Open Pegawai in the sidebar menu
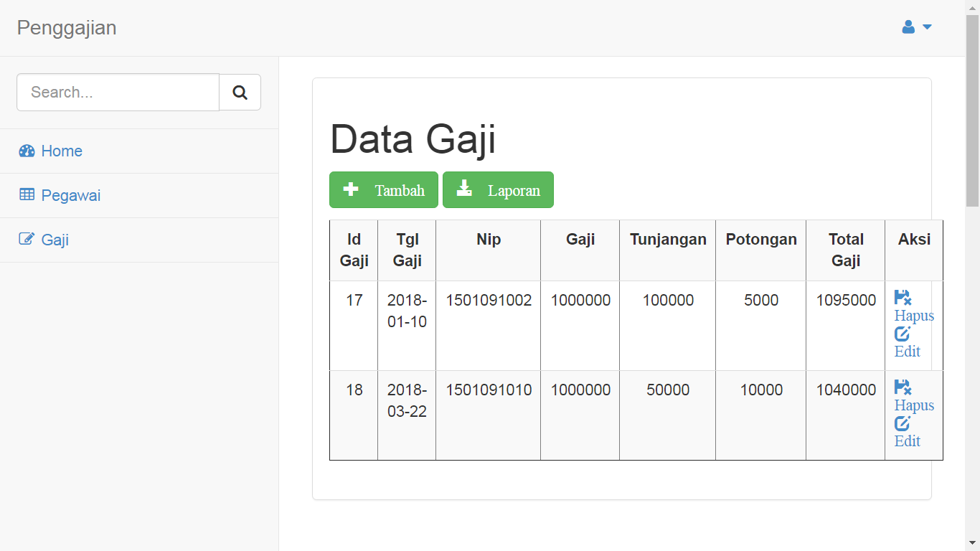Screen dimensions: 980x551 click(70, 195)
